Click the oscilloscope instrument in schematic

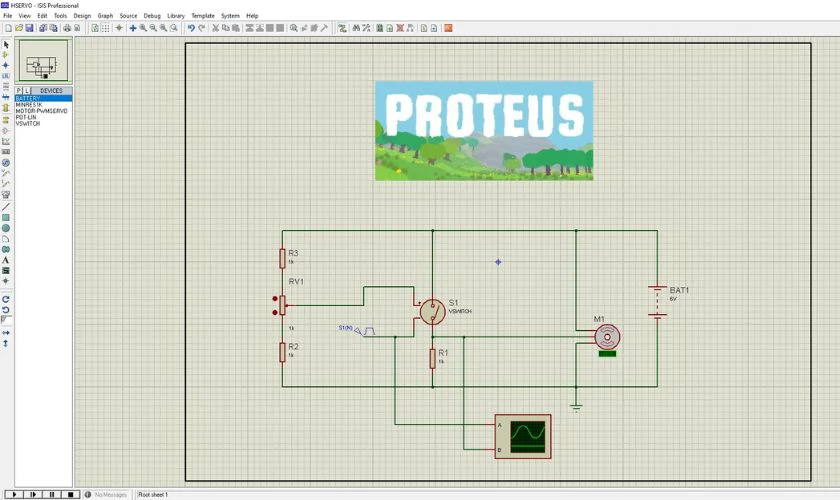click(523, 436)
